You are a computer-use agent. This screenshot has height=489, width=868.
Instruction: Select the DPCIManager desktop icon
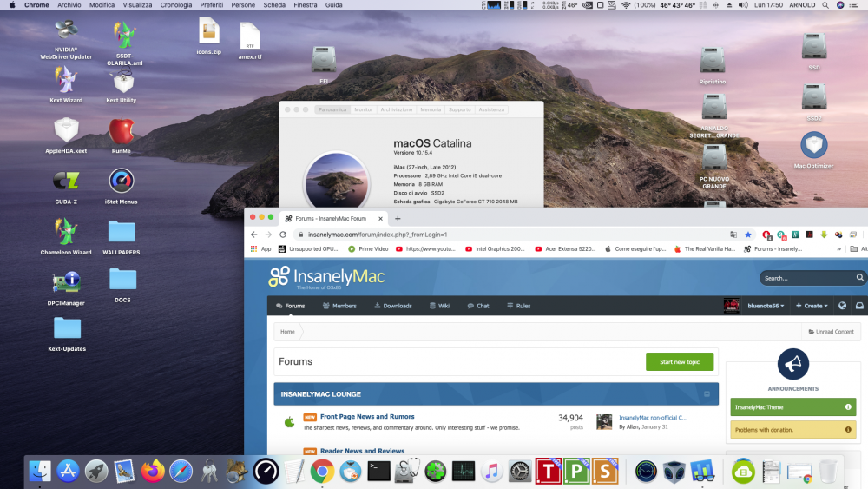[x=66, y=282]
